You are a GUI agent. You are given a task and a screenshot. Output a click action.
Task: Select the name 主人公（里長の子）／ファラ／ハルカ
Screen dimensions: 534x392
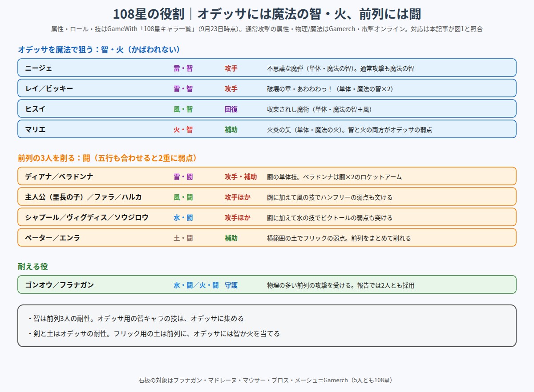pos(84,197)
